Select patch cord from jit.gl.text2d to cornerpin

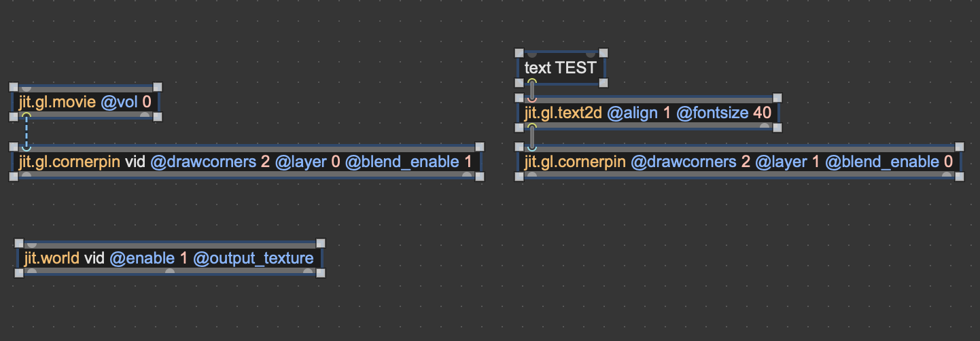[532, 137]
